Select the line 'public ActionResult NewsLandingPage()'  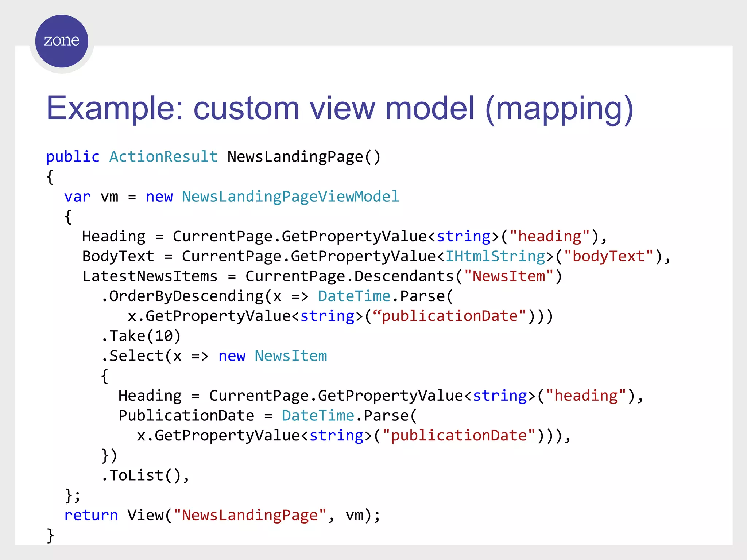(x=213, y=157)
